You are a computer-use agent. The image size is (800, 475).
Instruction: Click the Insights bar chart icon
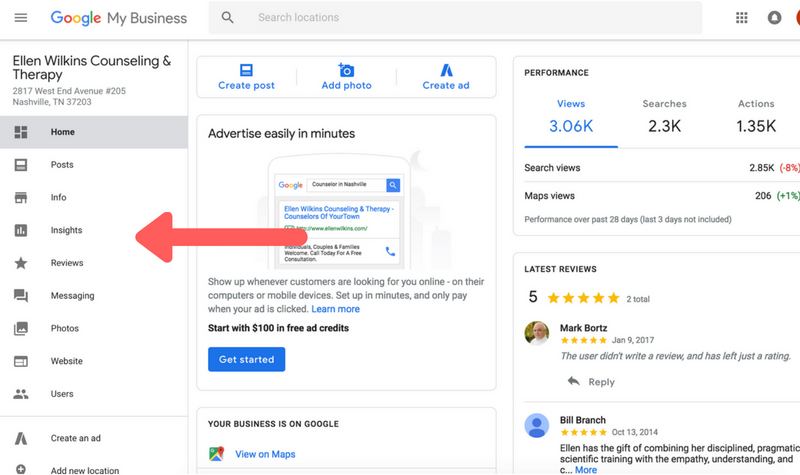point(21,230)
